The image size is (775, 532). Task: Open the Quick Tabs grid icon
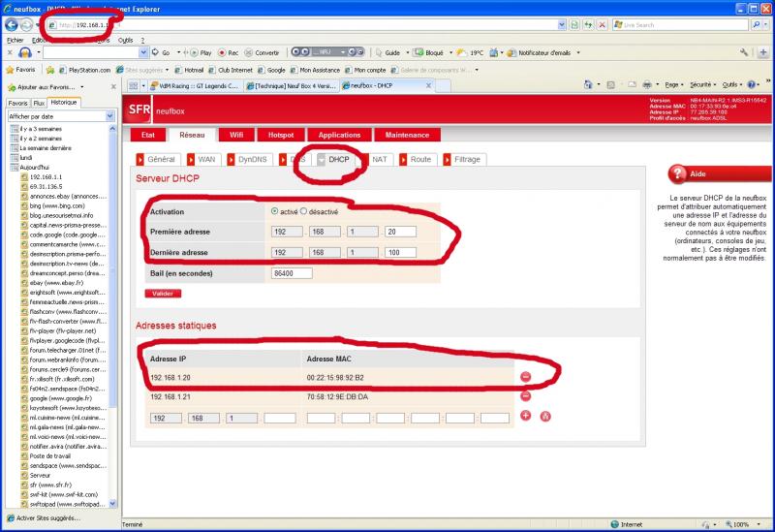[x=133, y=85]
